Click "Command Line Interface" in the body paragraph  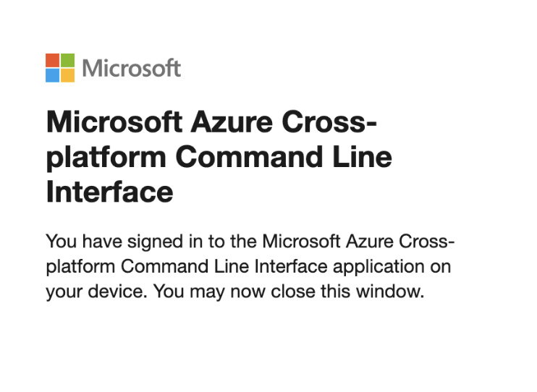[x=224, y=267]
